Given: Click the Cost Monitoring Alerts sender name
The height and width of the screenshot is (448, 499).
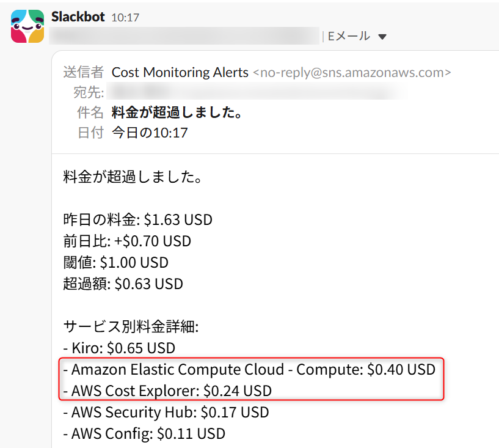Looking at the screenshot, I should pos(180,72).
